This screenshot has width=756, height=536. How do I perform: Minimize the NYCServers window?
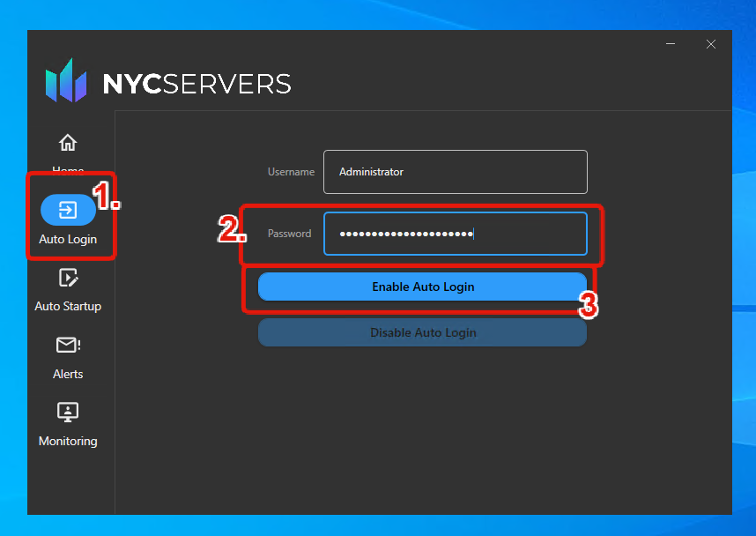coord(671,44)
